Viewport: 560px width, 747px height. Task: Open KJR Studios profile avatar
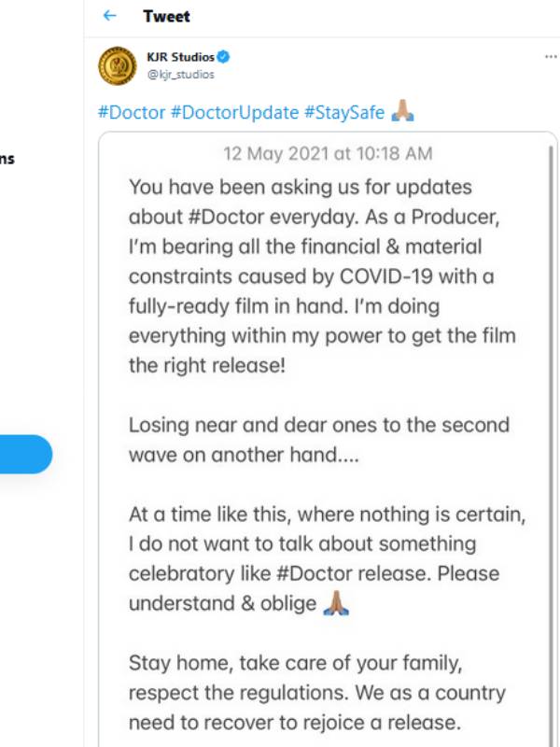(x=118, y=65)
